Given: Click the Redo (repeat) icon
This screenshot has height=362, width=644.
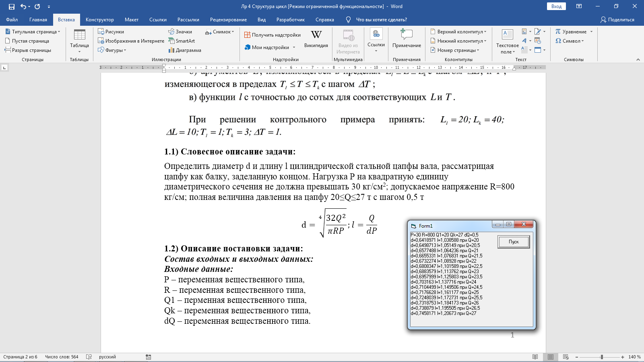Looking at the screenshot, I should click(x=37, y=6).
